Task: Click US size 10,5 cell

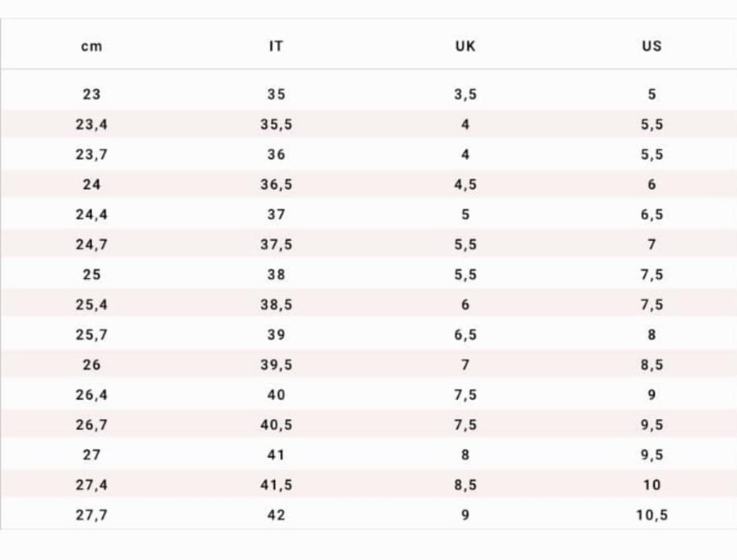Action: 652,516
